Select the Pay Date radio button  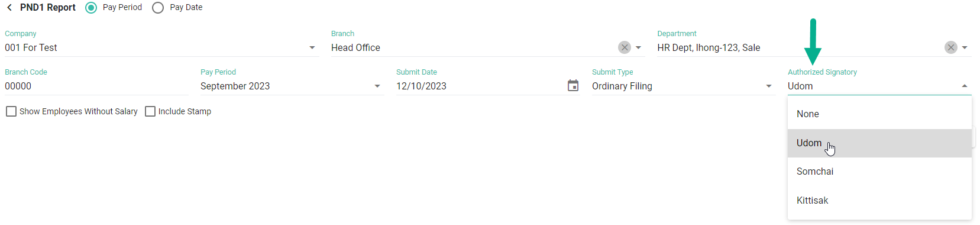point(158,8)
